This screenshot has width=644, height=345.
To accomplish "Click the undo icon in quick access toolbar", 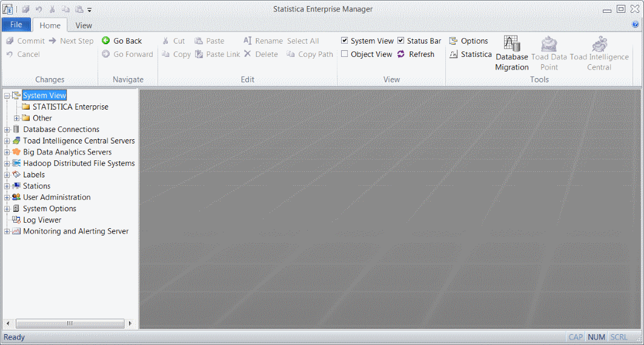I will 39,9.
